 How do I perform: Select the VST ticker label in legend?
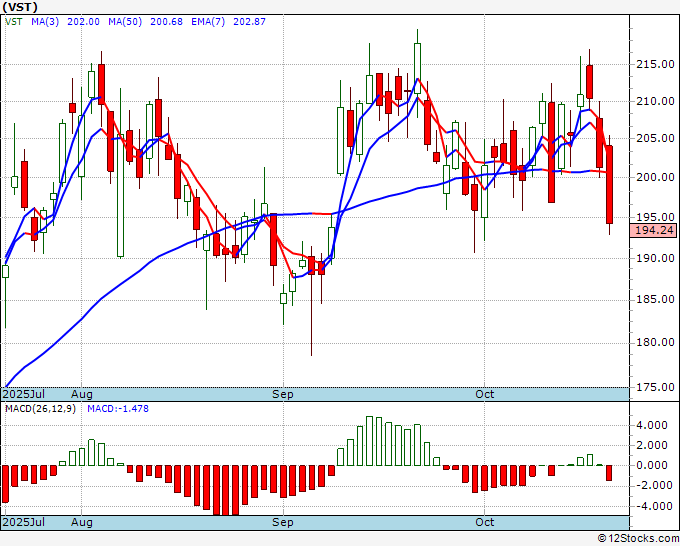pyautogui.click(x=13, y=22)
